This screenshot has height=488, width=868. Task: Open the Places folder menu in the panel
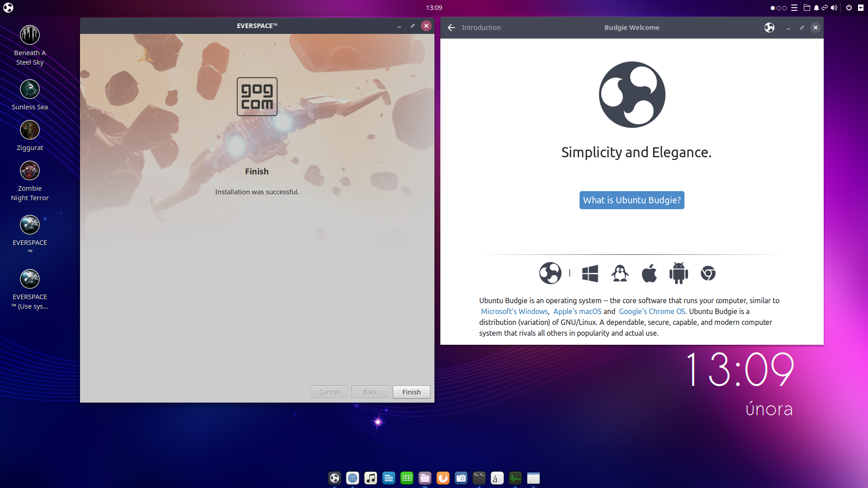coord(807,8)
